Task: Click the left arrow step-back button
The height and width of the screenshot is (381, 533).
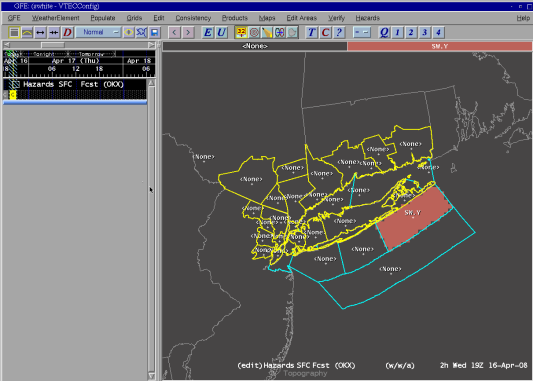Action: [x=174, y=32]
